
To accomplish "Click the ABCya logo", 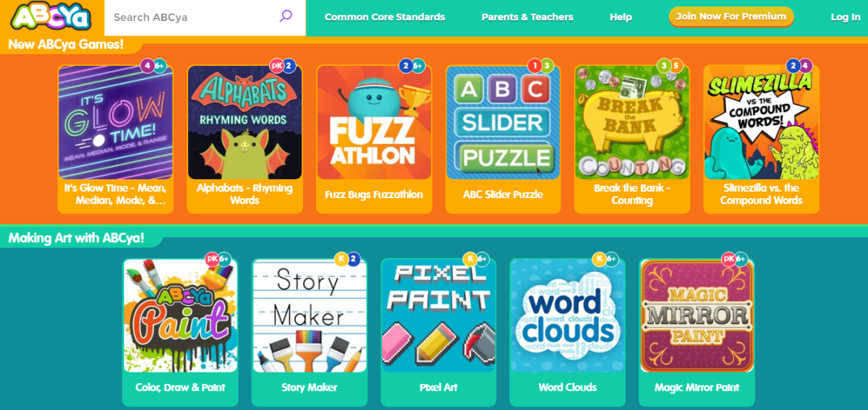I will (x=51, y=17).
